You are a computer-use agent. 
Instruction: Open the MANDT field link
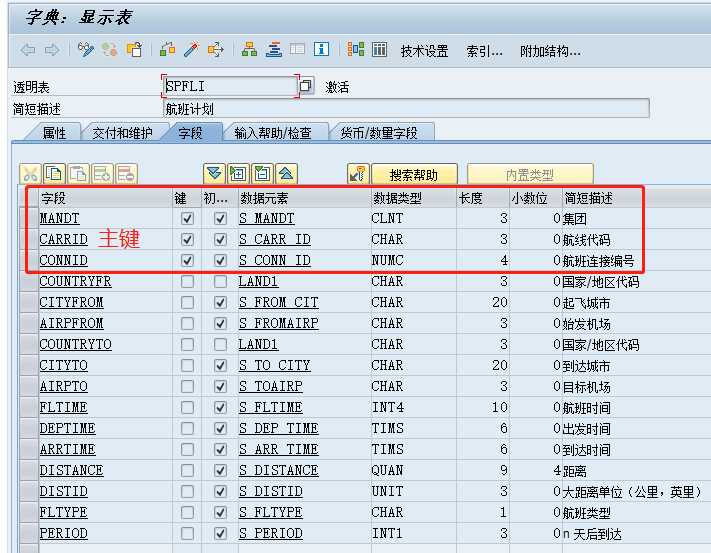[59, 218]
